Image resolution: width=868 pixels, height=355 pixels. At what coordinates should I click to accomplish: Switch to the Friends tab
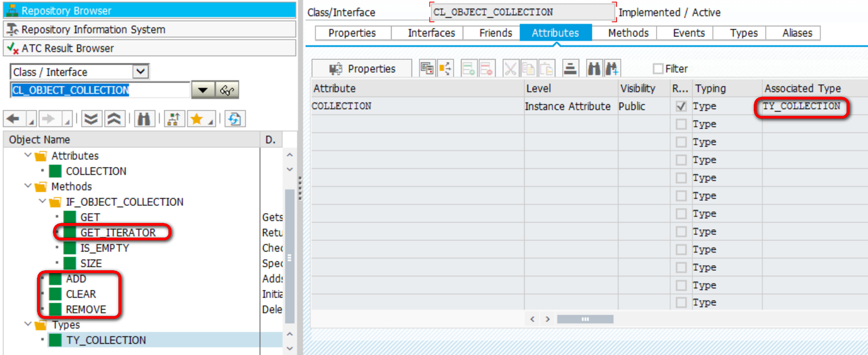(496, 33)
